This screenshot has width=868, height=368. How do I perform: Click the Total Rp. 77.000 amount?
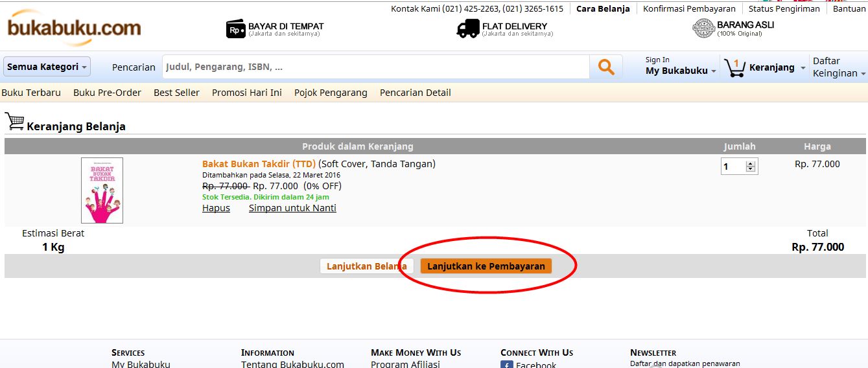[x=818, y=247]
